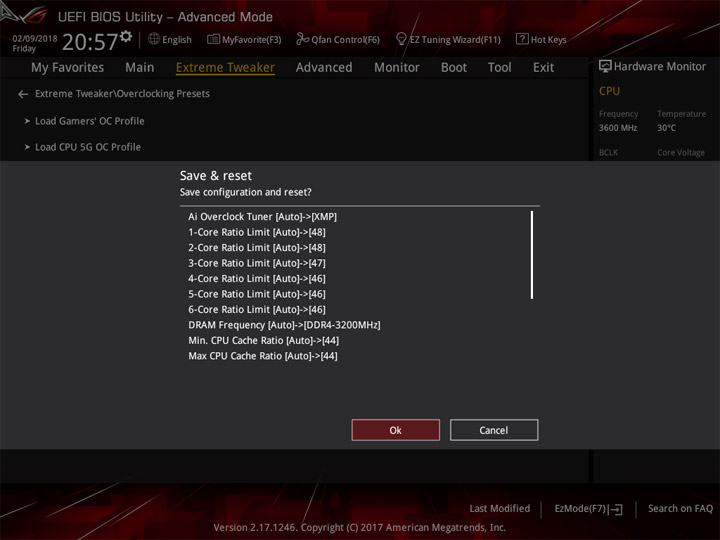
Task: Click the 30°C temperature value
Action: click(666, 128)
